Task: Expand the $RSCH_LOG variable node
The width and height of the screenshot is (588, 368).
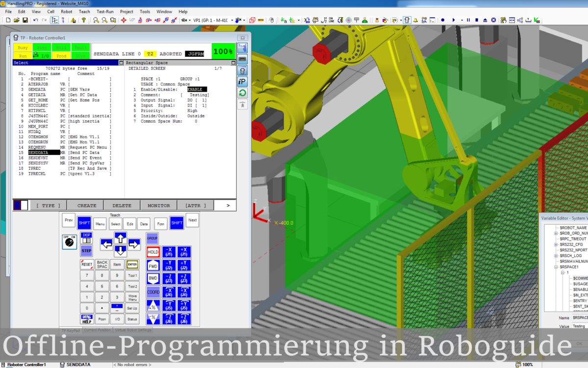Action: [x=556, y=256]
